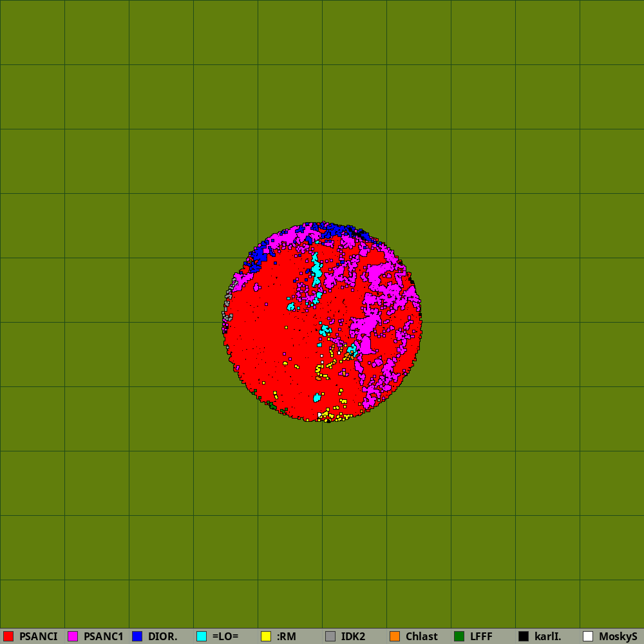644x644 pixels.
Task: Select the Chlast legend label
Action: click(421, 637)
